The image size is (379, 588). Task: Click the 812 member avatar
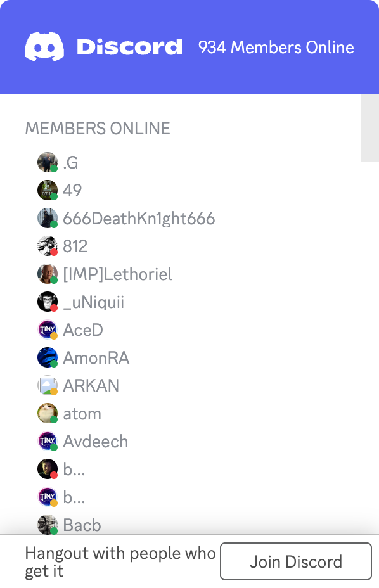[48, 246]
